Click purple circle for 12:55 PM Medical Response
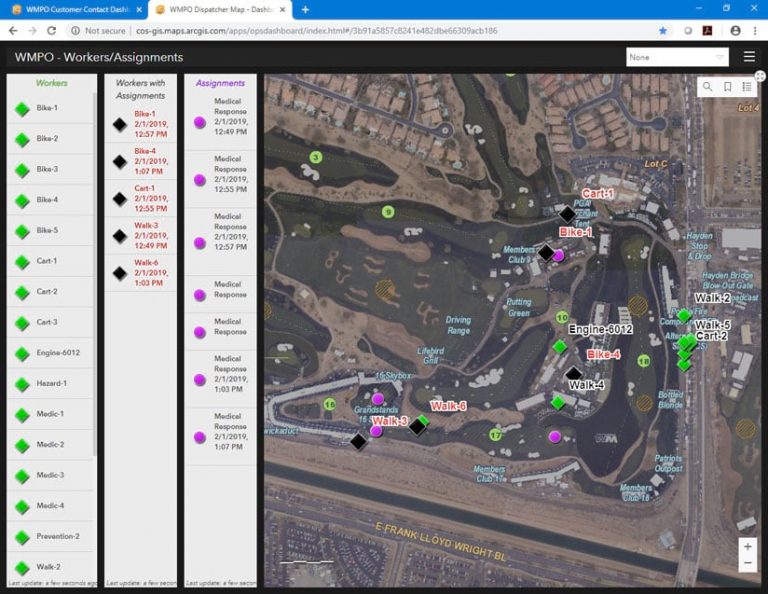This screenshot has height=594, width=768. click(x=199, y=180)
